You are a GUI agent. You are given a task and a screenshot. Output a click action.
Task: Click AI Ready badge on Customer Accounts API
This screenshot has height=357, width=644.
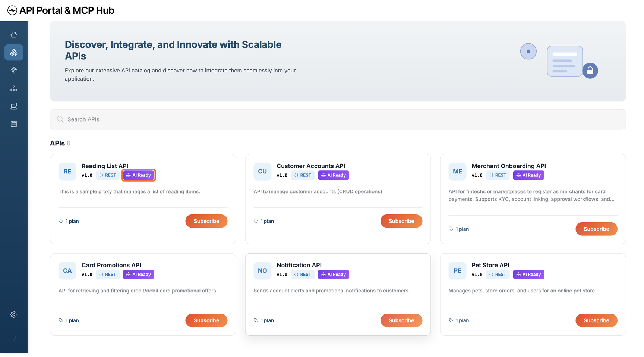334,175
